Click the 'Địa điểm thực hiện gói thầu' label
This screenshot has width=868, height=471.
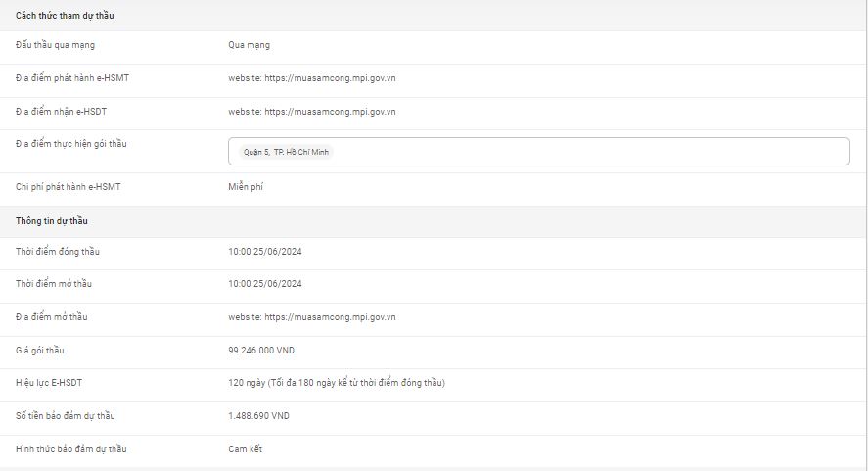pyautogui.click(x=70, y=144)
